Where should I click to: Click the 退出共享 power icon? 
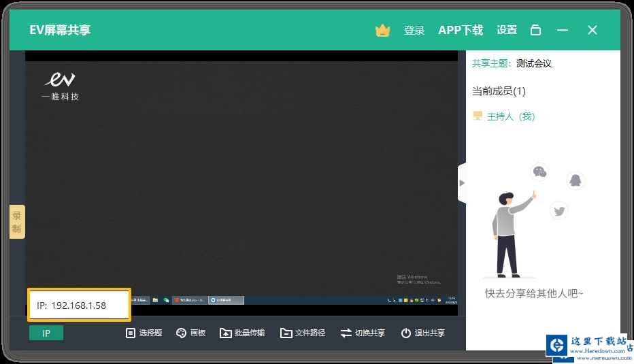pyautogui.click(x=406, y=333)
